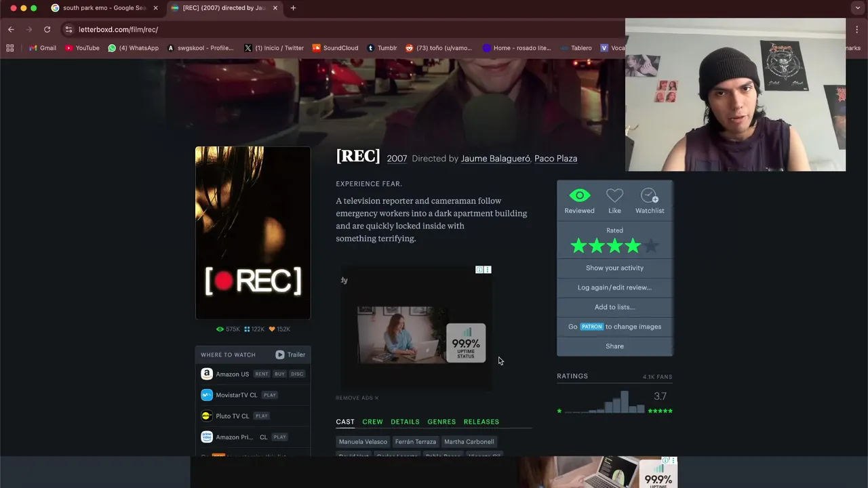Click the 4.1K FANS link

[657, 377]
